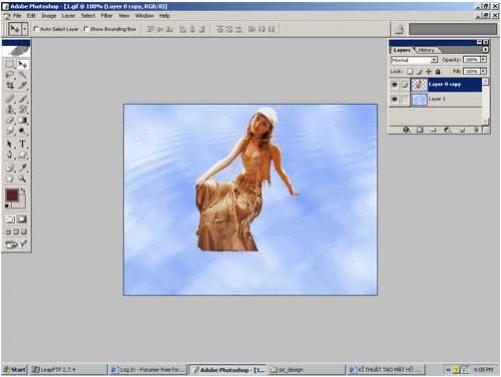This screenshot has width=501, height=377.
Task: Click the Windows Start button
Action: click(x=15, y=369)
